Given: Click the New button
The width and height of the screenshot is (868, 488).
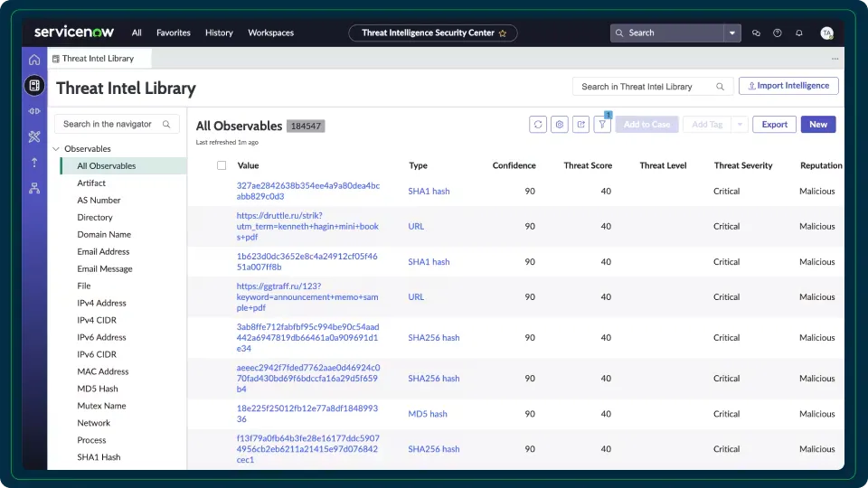Looking at the screenshot, I should coord(817,125).
